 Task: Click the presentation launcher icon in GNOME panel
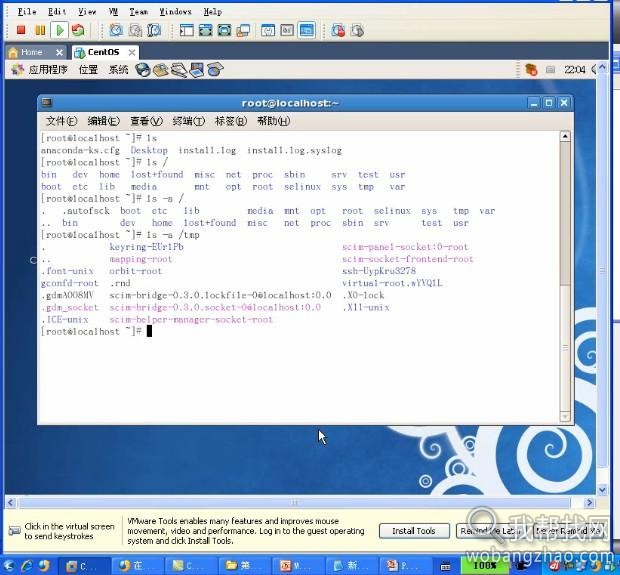197,70
